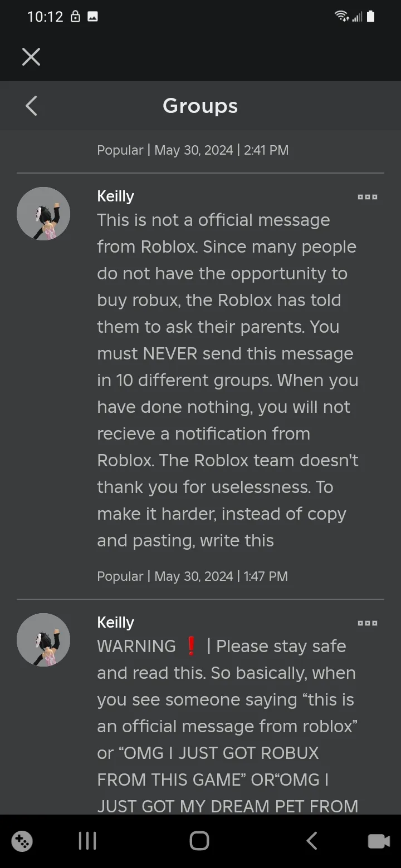Go back using the Groups header chevron
Viewport: 401px width, 868px height.
click(32, 106)
